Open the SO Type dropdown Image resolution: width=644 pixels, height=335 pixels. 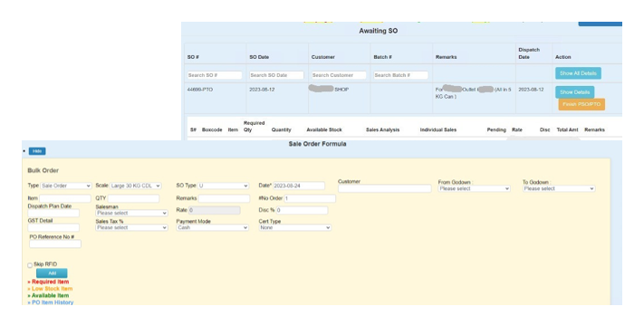[223, 186]
